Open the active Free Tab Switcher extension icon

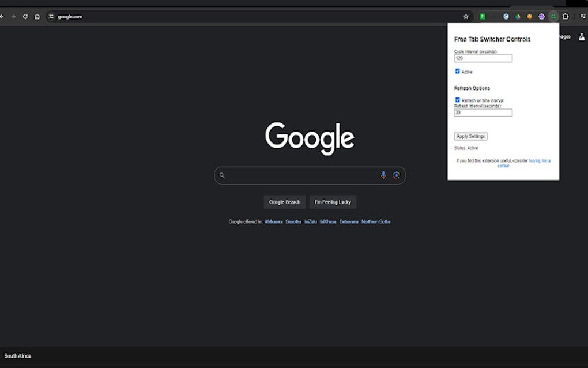tap(554, 16)
